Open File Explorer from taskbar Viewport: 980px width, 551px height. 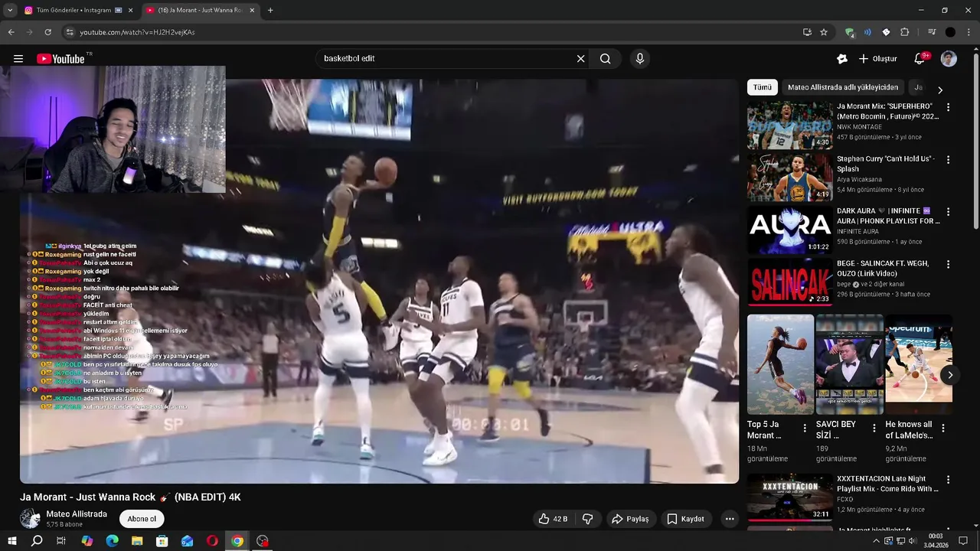coord(137,541)
